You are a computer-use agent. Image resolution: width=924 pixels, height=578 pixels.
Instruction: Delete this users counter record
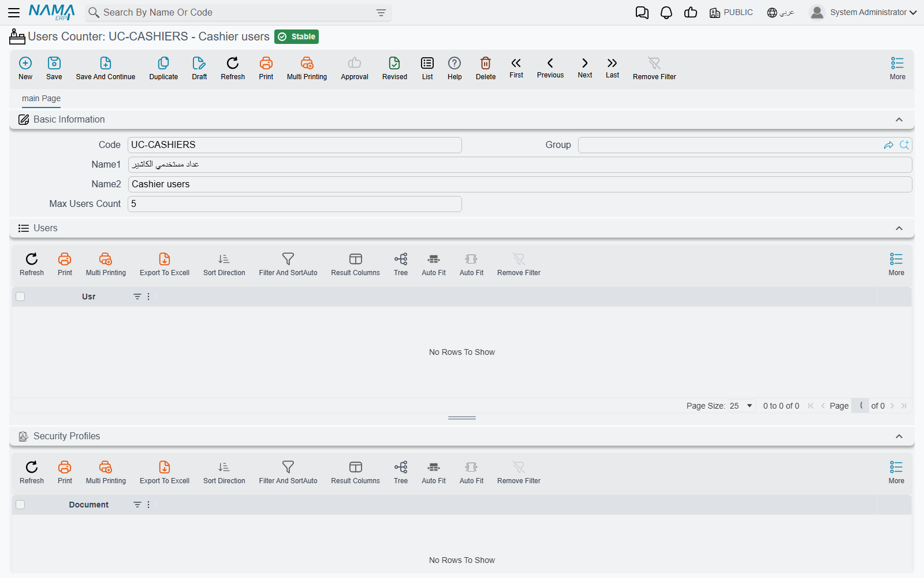486,68
